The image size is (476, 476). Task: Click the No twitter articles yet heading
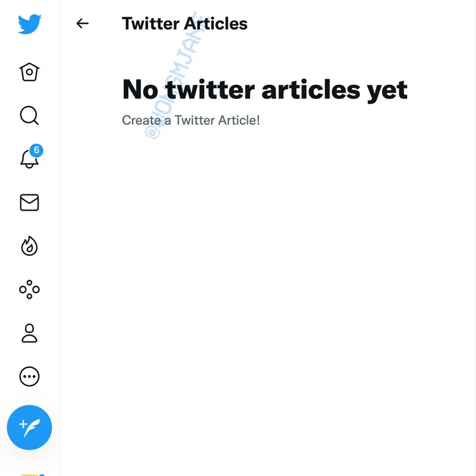coord(265,89)
